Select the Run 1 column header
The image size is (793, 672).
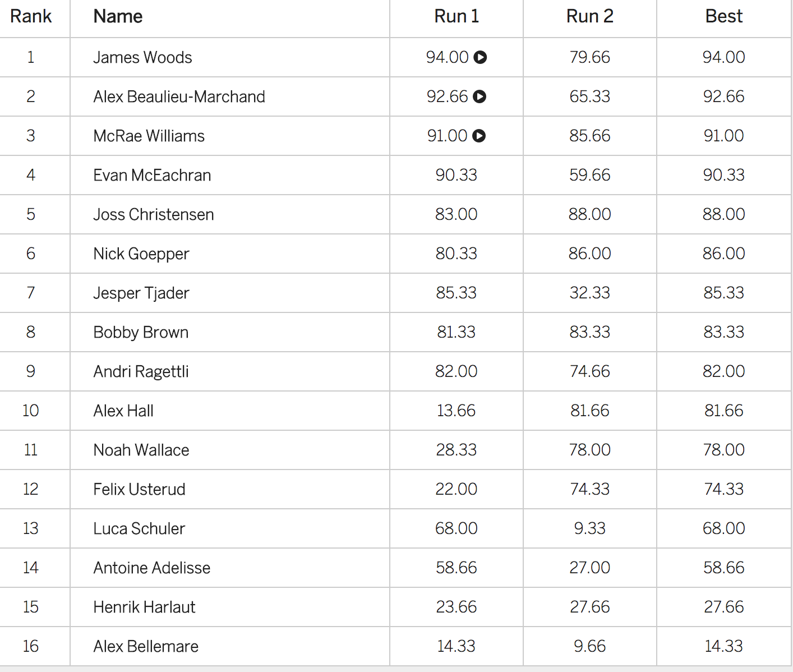[457, 16]
